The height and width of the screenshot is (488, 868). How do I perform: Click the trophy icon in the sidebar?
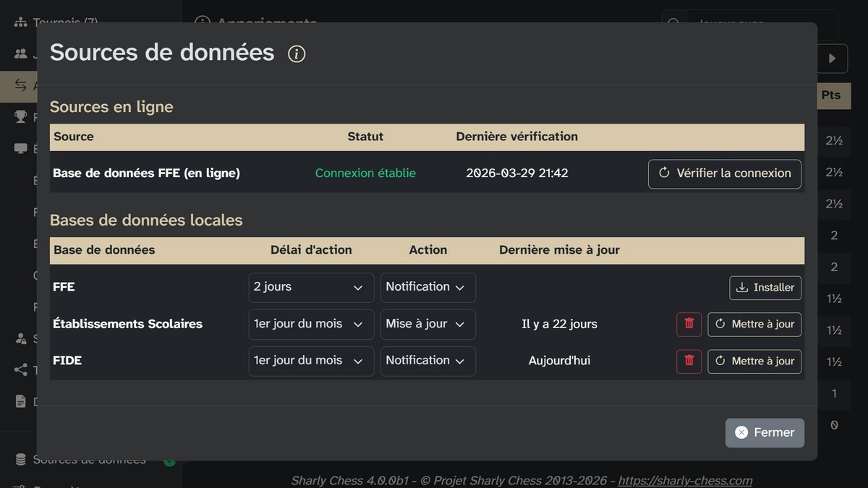[20, 116]
